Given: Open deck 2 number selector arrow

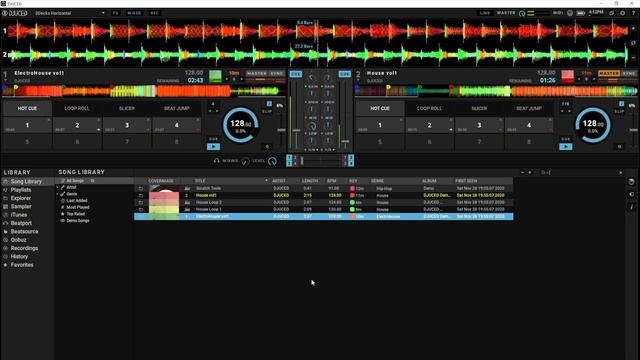Looking at the screenshot, I should coord(358,80).
